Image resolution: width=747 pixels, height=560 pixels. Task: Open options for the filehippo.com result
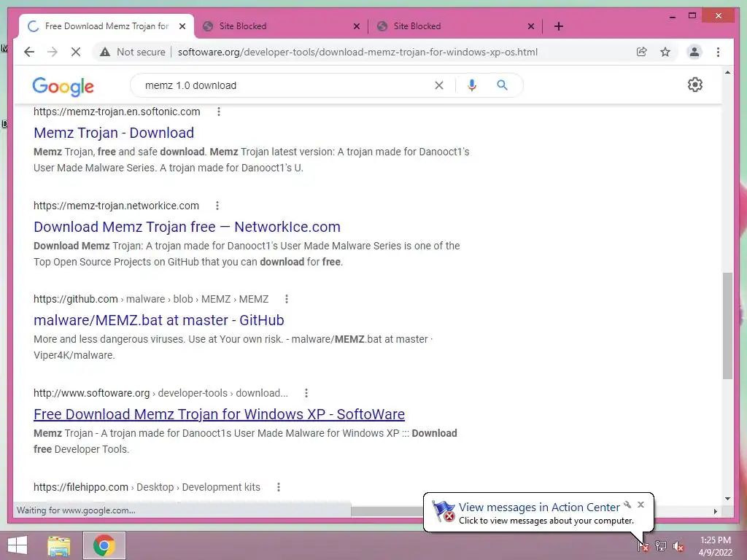[x=279, y=487]
